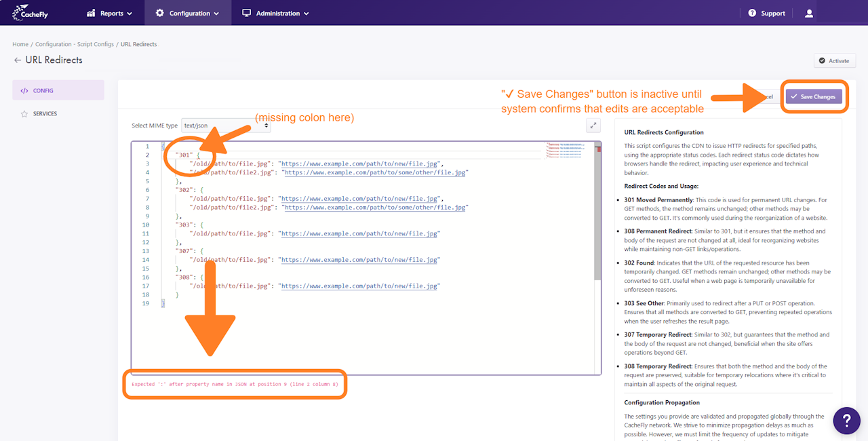This screenshot has width=868, height=441.
Task: Select the CONFIG sidebar tab
Action: coord(58,90)
